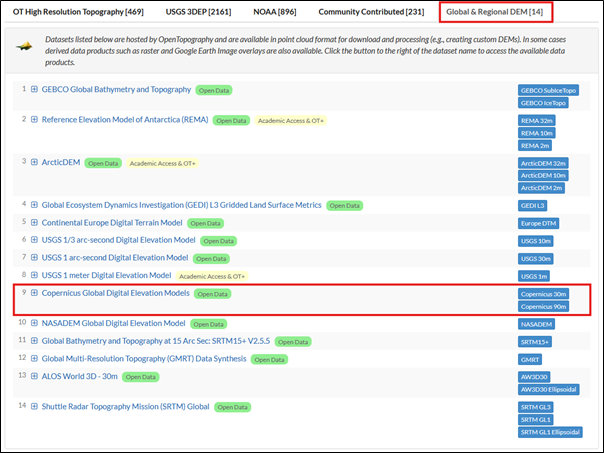Expand NASADEM Global Digital Elevation Model row

34,323
